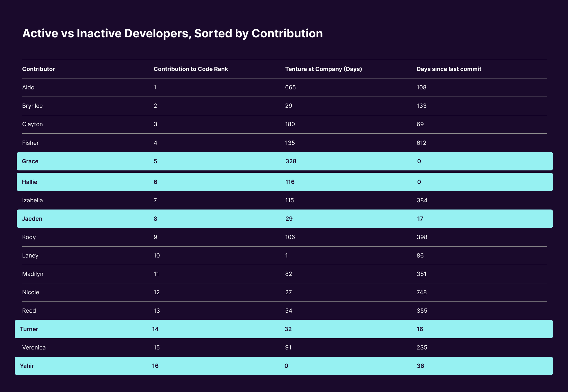
Task: Click the Aldo contributor name
Action: (28, 87)
